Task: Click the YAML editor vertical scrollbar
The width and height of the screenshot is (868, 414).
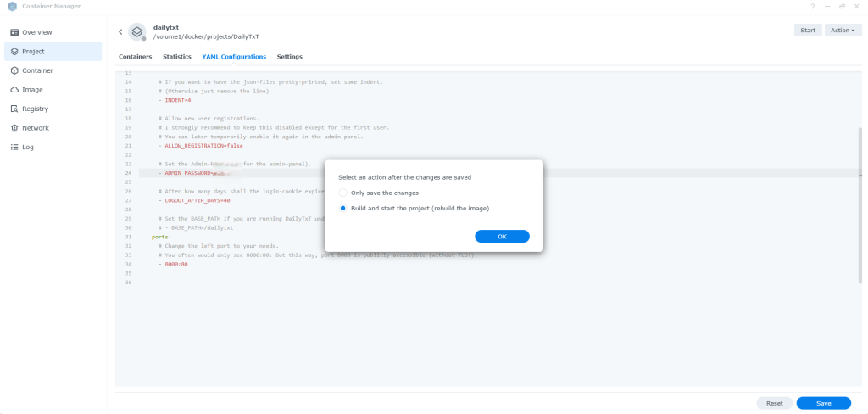Action: [860, 204]
